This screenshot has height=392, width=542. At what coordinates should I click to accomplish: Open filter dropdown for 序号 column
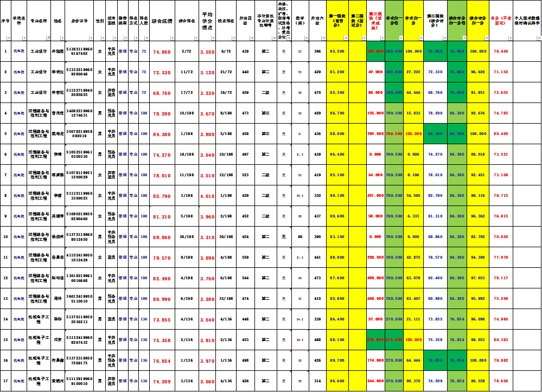[x=8, y=38]
